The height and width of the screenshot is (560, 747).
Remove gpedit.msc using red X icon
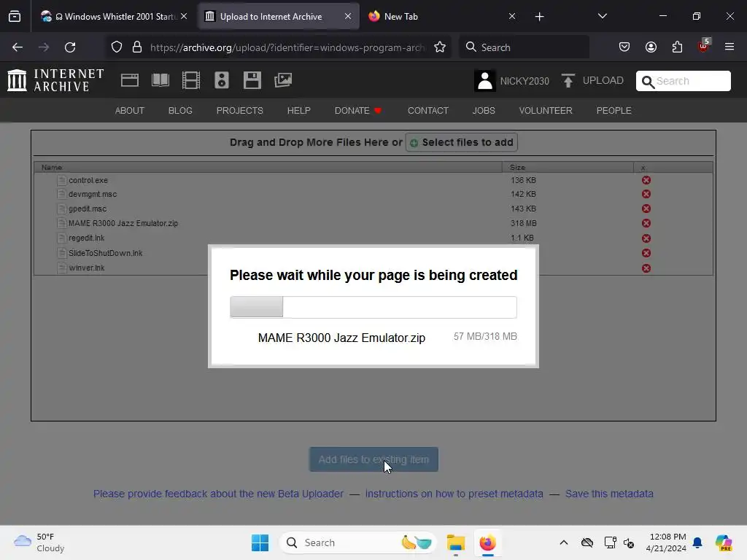646,209
